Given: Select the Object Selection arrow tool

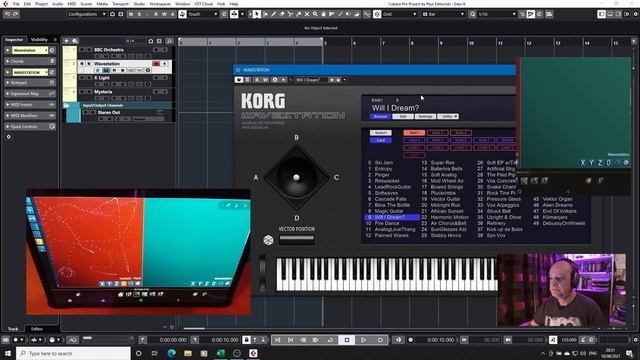Looking at the screenshot, I should [x=256, y=14].
